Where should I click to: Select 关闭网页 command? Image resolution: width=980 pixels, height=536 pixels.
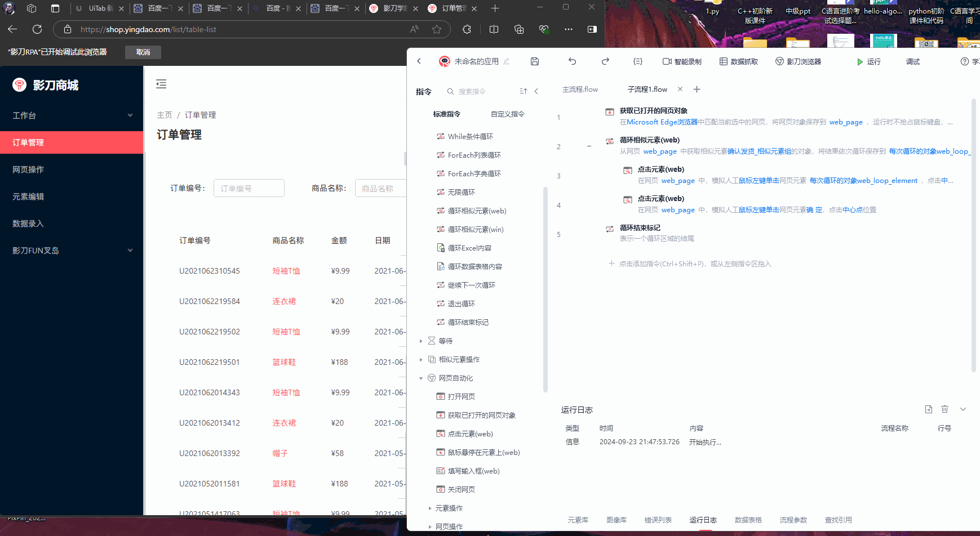pyautogui.click(x=456, y=489)
